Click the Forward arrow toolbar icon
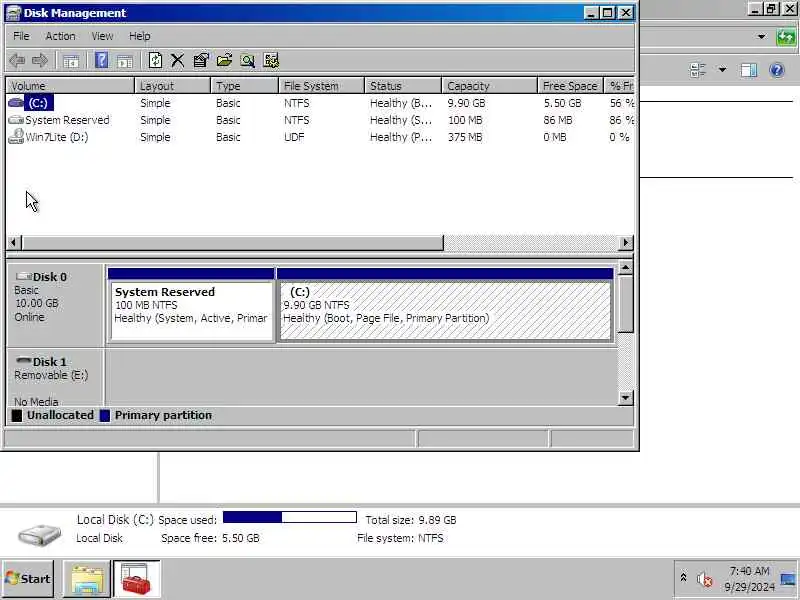 coord(40,61)
